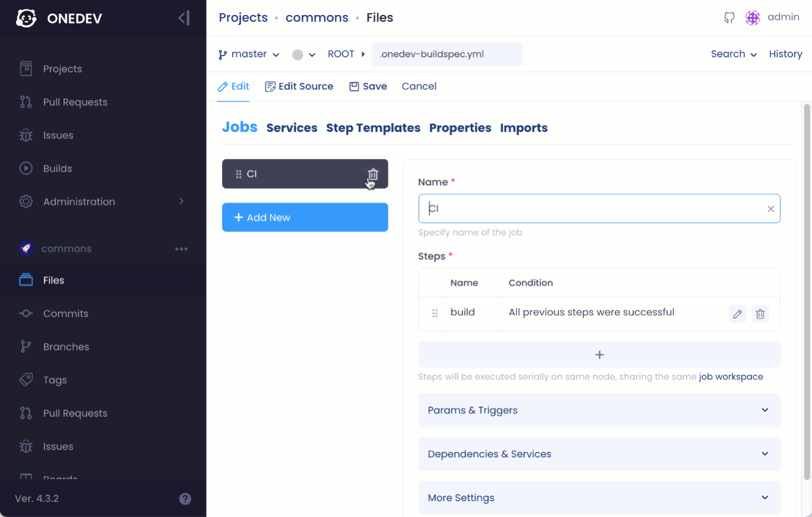Click the build step name
Image resolution: width=812 pixels, height=517 pixels.
(x=462, y=312)
